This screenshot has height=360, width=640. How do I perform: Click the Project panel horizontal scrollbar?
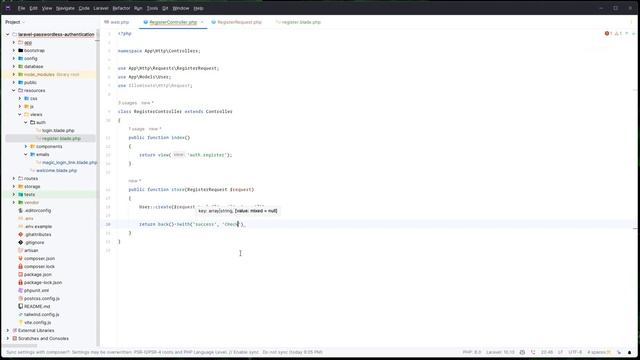[19, 345]
